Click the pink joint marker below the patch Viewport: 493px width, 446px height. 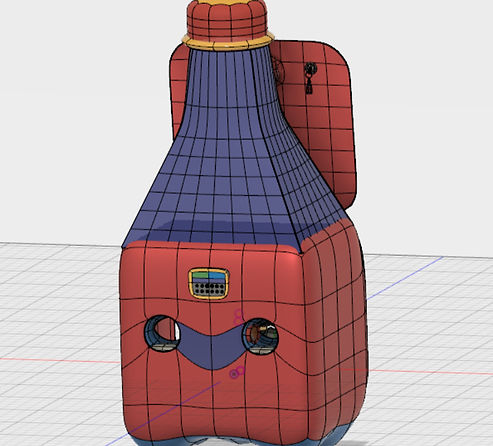(237, 372)
